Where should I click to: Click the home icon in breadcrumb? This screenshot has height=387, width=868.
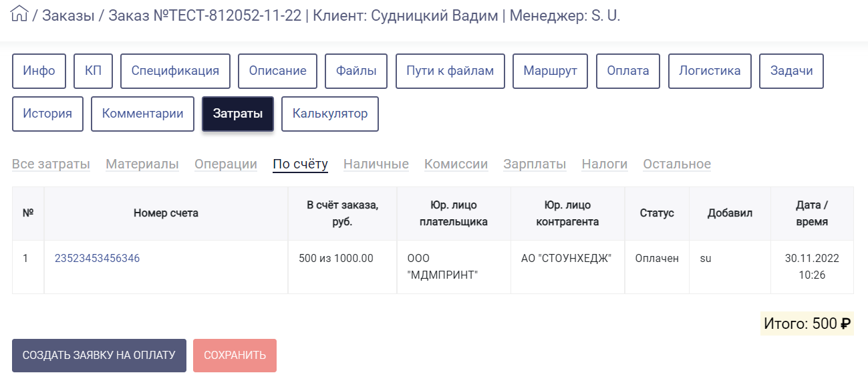tap(20, 15)
